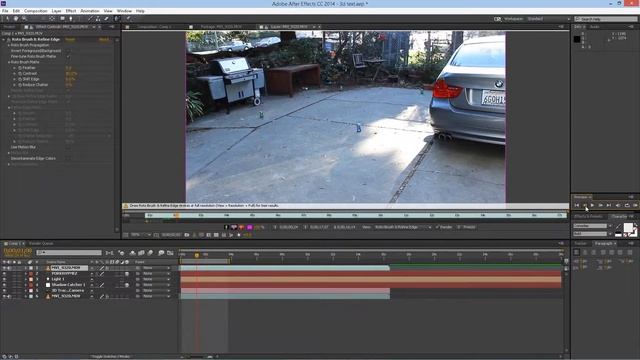
Task: Toggle Mute Audio in Preview panel
Action: (x=618, y=205)
